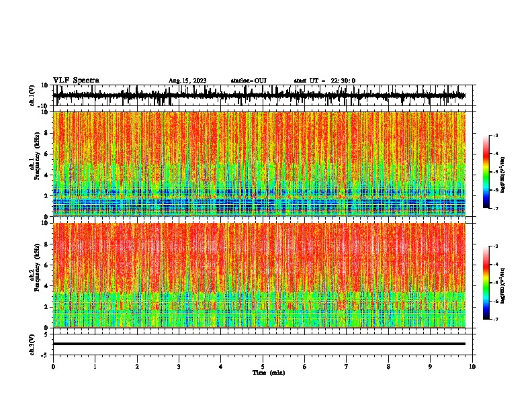This screenshot has width=532, height=411.
Task: Click the ch.2 log(PSD) color bar
Action: click(486, 283)
